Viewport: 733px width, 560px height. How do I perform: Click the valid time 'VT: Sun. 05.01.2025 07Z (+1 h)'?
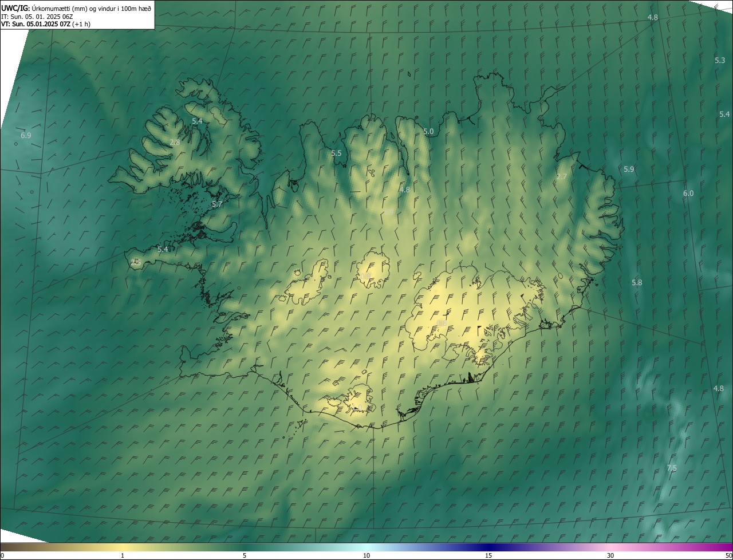46,24
